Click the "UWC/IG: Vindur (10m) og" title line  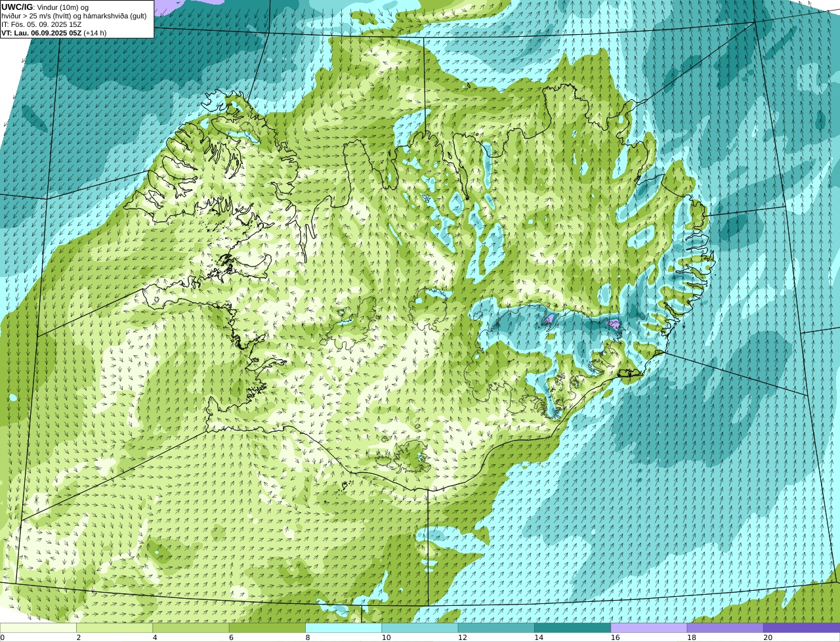click(x=45, y=7)
